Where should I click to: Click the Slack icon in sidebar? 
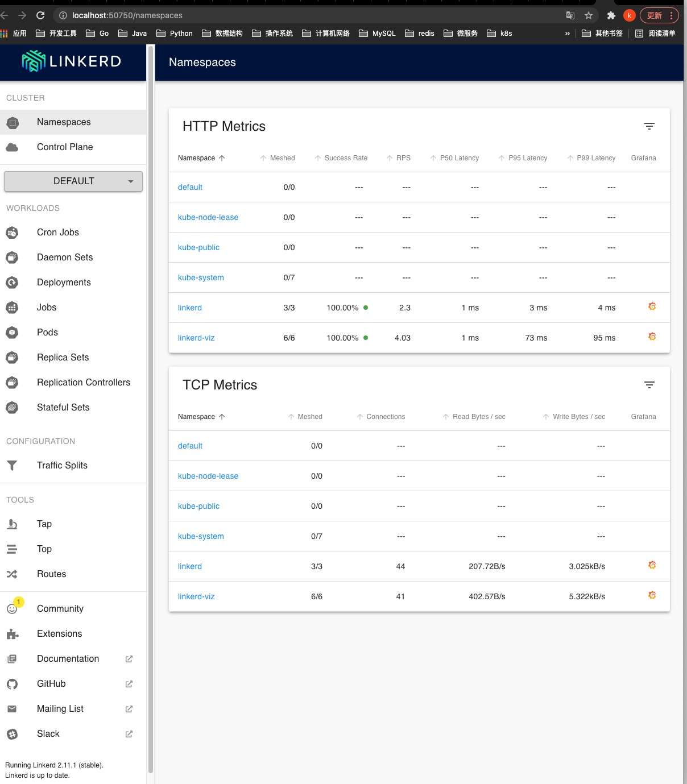point(12,734)
